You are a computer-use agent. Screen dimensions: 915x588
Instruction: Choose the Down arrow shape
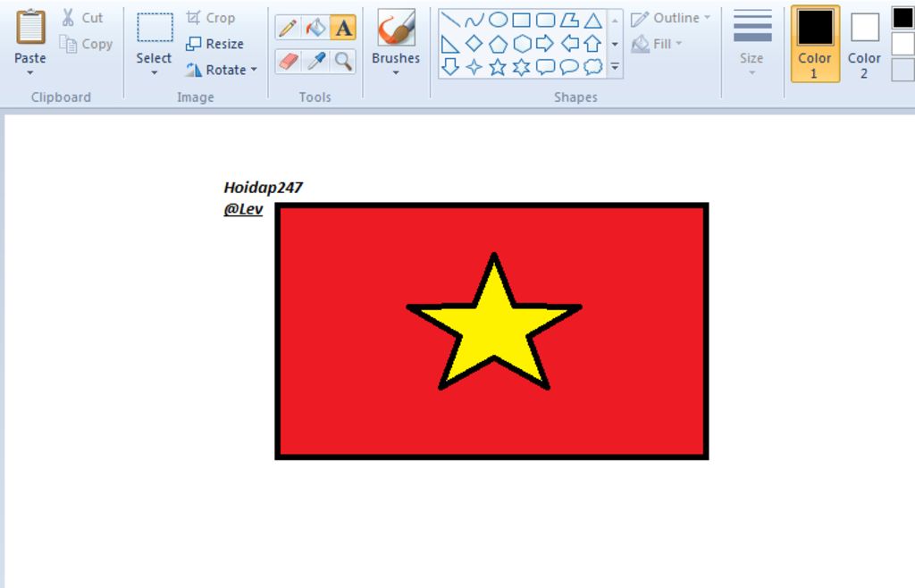point(450,67)
